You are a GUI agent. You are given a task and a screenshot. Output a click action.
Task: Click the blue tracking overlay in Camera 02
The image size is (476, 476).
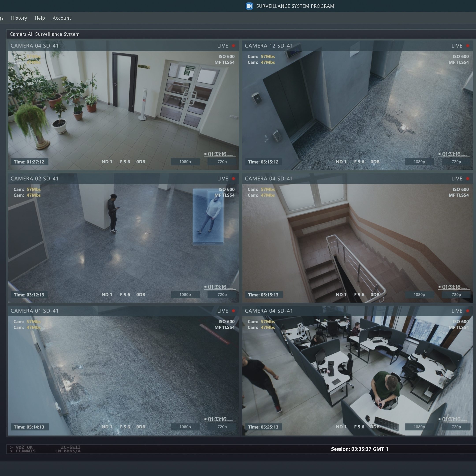pyautogui.click(x=208, y=216)
